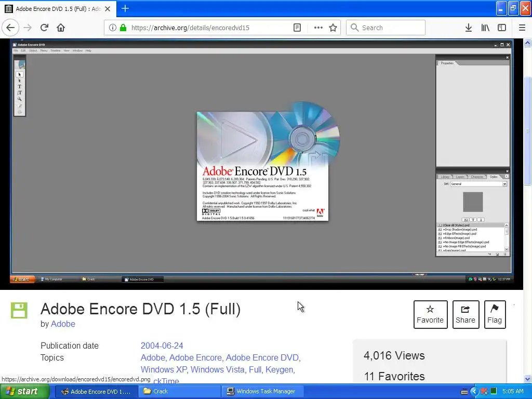Click the magnifier icon in the search box
This screenshot has width=532, height=399.
tap(354, 28)
